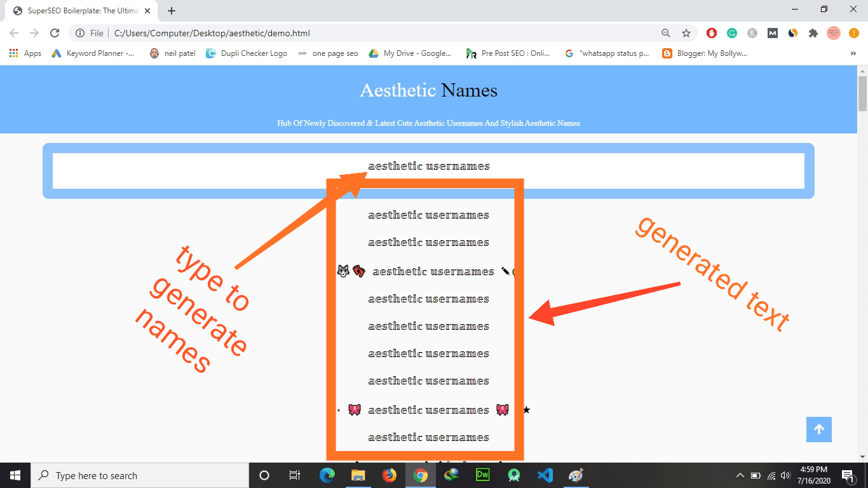The width and height of the screenshot is (868, 488).
Task: Launch Firefox from taskbar
Action: click(x=390, y=475)
